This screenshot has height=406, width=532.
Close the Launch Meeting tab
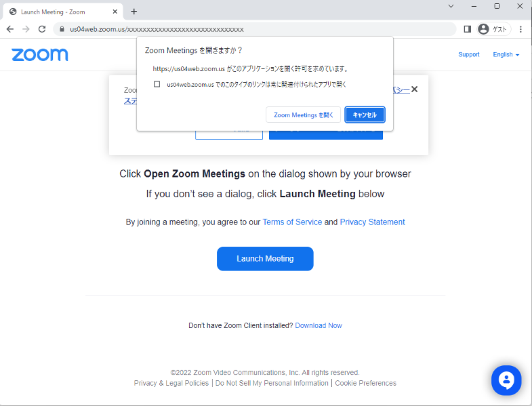point(115,12)
